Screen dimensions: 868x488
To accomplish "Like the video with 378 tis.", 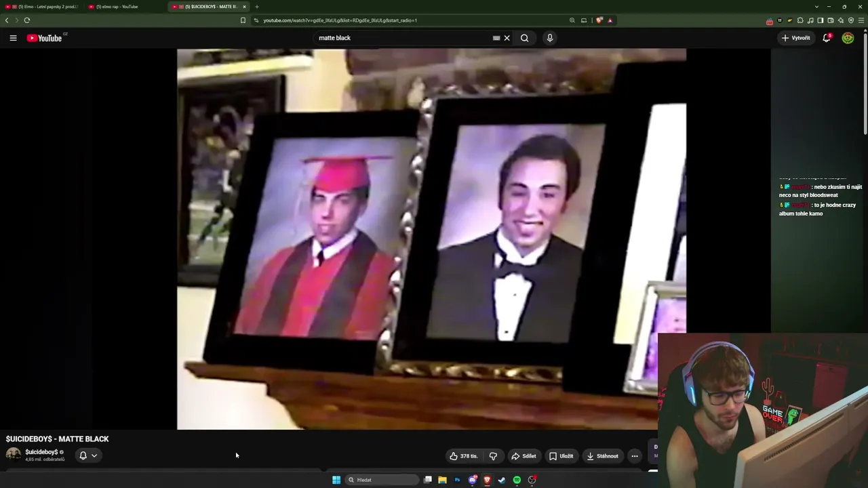I will (464, 456).
